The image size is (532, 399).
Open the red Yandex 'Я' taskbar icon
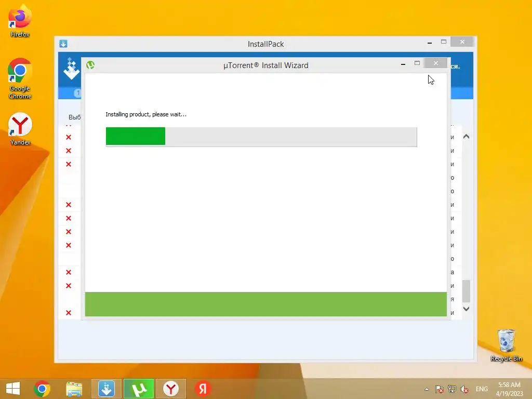[x=203, y=389]
